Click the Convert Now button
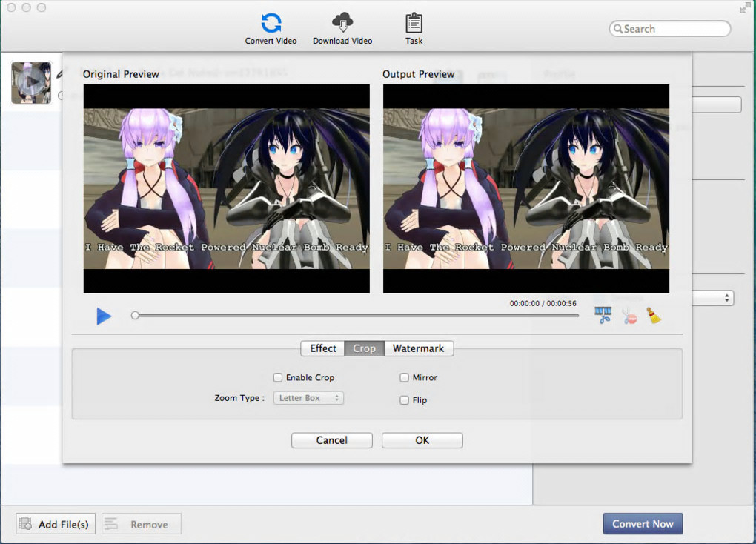 (x=643, y=524)
